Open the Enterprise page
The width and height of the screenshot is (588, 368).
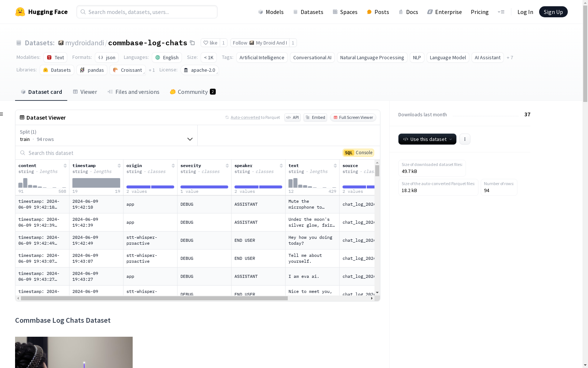pyautogui.click(x=444, y=12)
